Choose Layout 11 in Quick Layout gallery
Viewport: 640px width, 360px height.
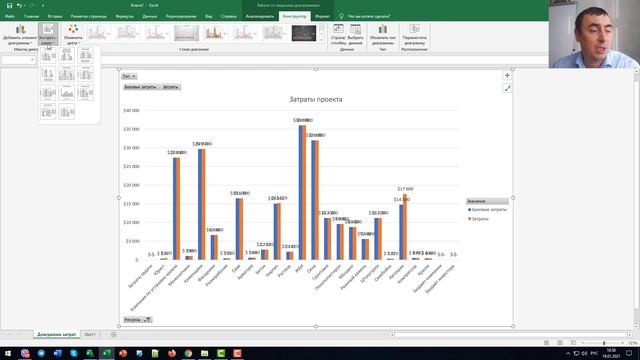tap(67, 111)
